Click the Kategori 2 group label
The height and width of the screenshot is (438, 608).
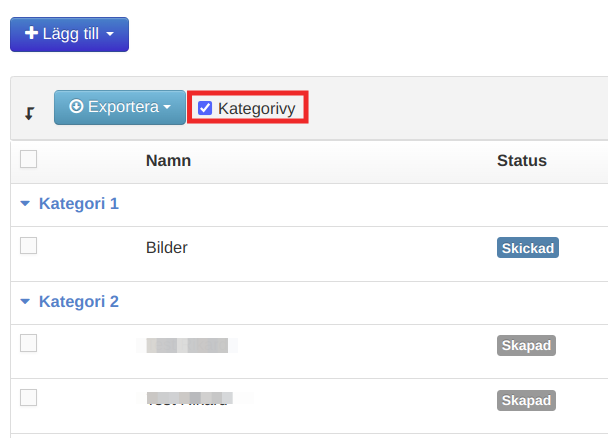[79, 301]
